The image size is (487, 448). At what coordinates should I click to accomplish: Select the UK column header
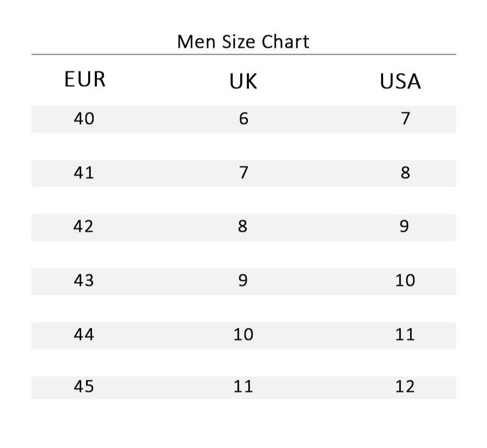coord(243,82)
